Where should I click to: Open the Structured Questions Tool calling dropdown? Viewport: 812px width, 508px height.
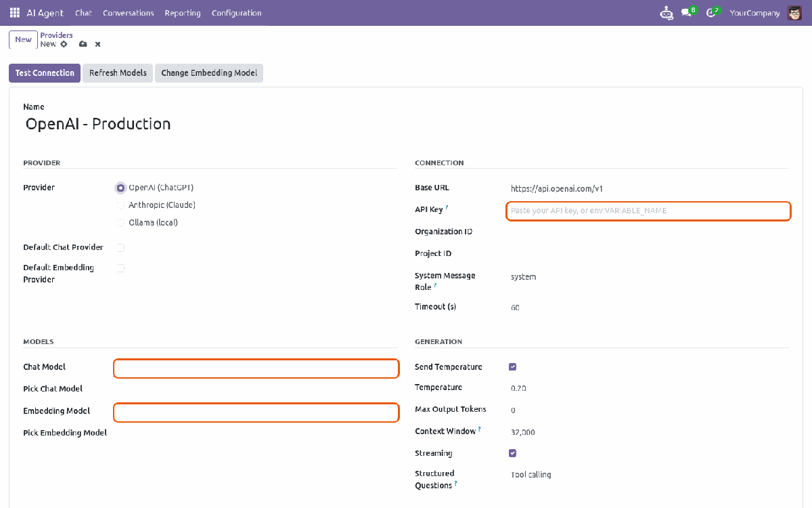650,475
